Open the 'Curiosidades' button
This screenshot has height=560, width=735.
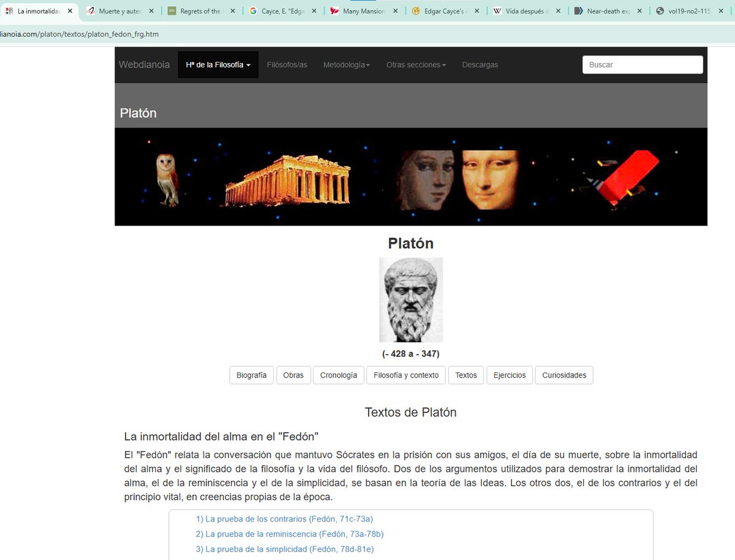pos(564,376)
